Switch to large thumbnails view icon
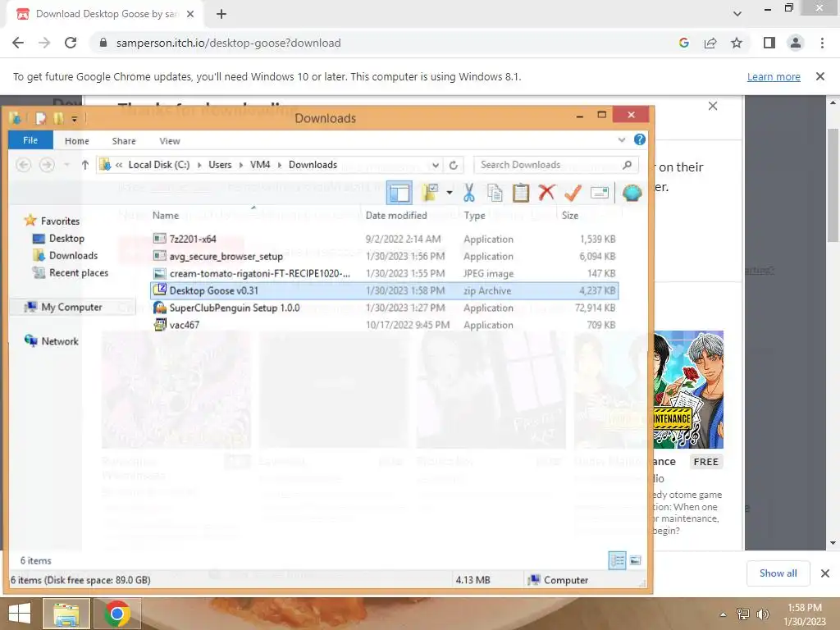Viewport: 840px width, 630px height. [x=636, y=560]
